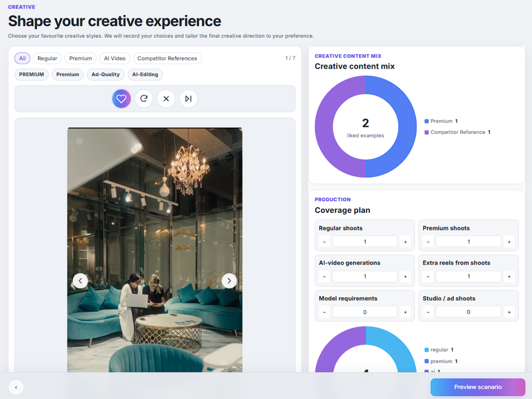Filter by AI Video chip
Image resolution: width=532 pixels, height=399 pixels.
pos(115,59)
